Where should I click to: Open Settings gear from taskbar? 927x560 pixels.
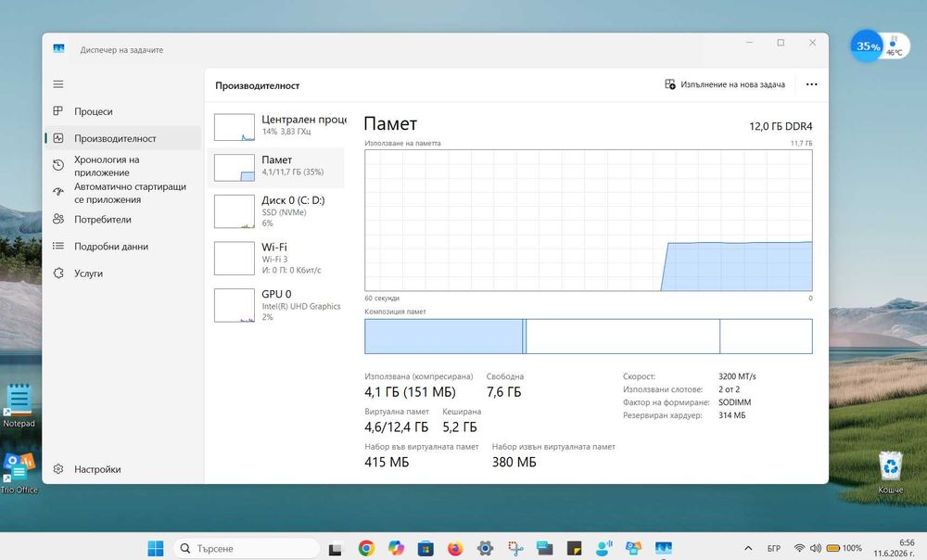[x=485, y=548]
